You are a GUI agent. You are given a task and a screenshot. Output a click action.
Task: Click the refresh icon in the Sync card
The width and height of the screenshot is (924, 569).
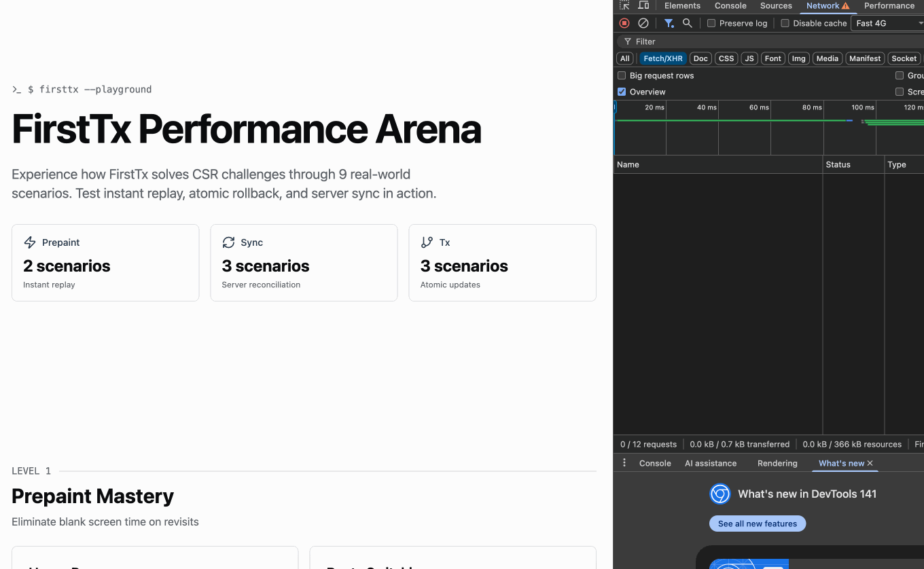(x=228, y=242)
